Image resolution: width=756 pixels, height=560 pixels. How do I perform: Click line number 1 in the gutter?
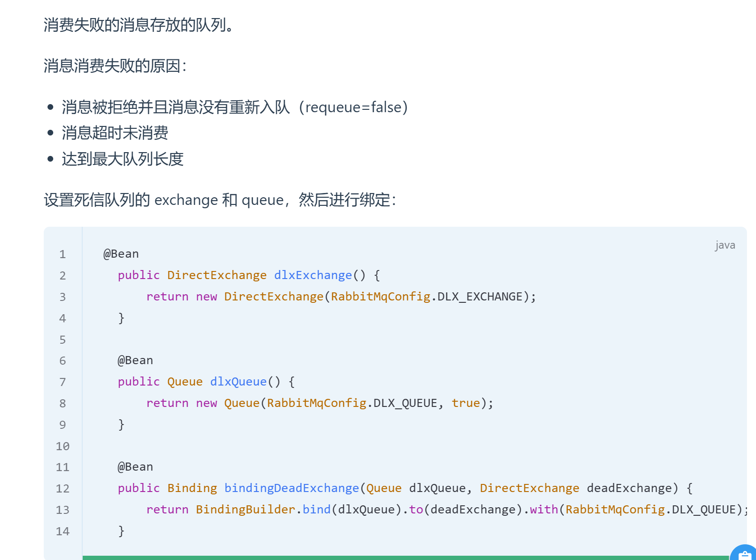click(62, 254)
